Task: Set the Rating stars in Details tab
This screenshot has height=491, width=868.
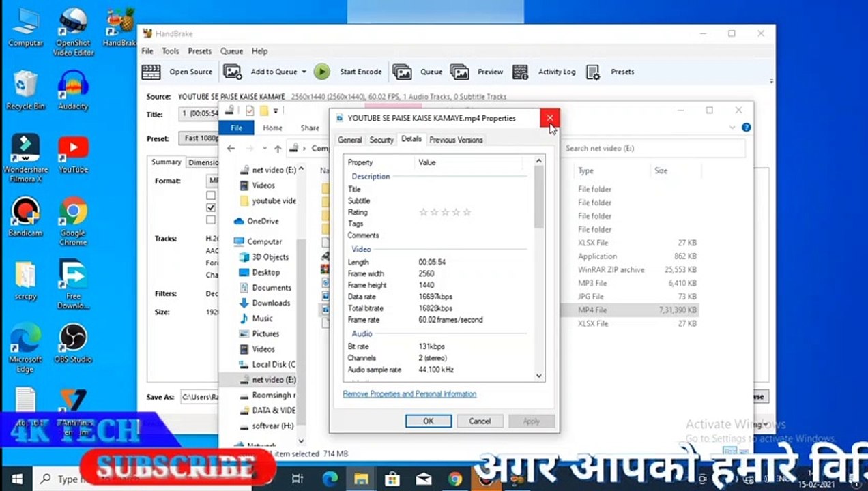Action: click(445, 212)
